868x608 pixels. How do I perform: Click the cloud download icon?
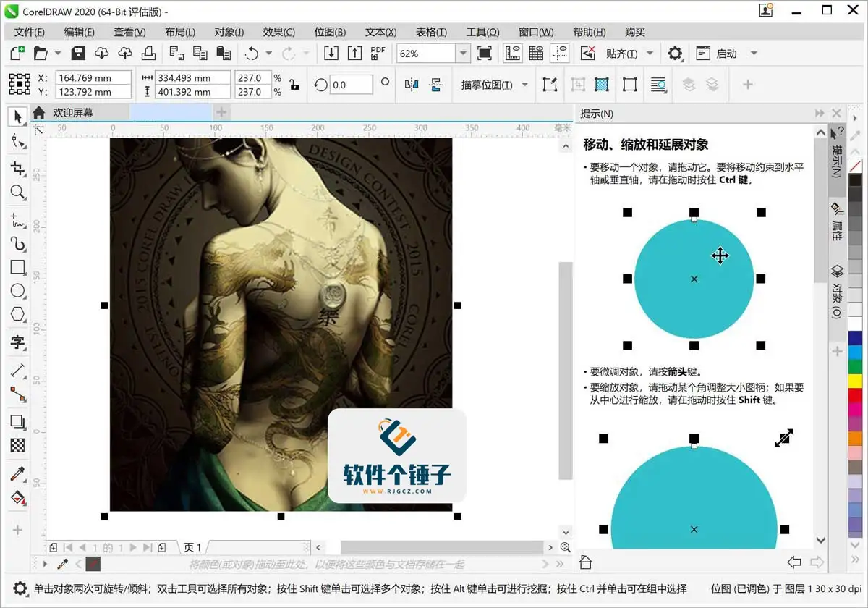[x=102, y=54]
